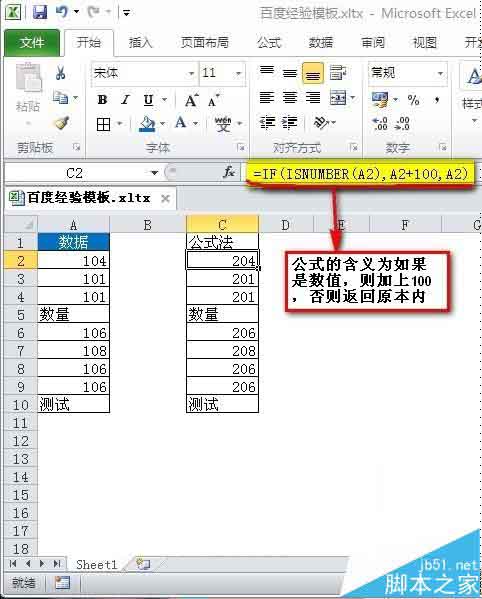482x599 pixels.
Task: Decrease font size with small A icon
Action: click(214, 100)
